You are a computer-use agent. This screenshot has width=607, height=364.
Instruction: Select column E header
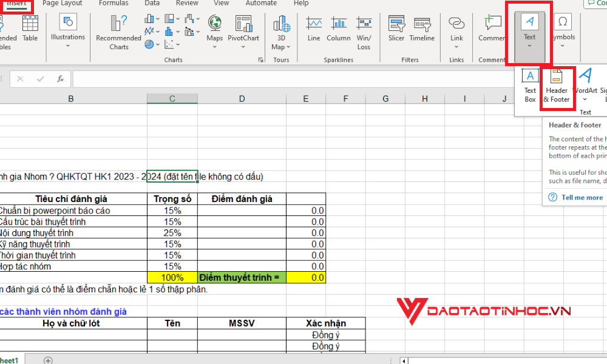pyautogui.click(x=306, y=99)
